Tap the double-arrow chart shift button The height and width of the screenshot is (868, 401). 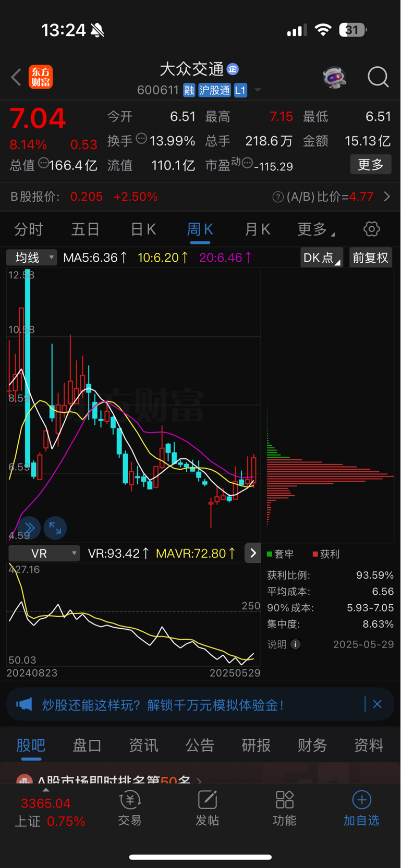click(x=29, y=528)
